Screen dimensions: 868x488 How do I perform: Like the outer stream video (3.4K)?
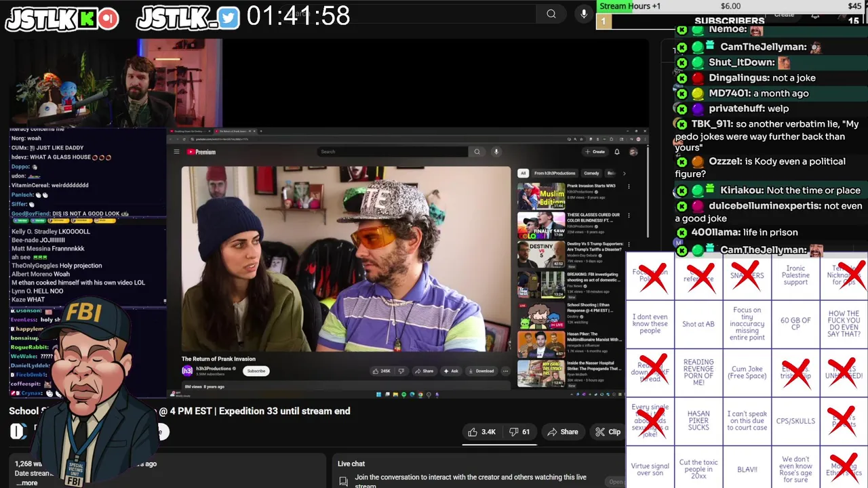pyautogui.click(x=481, y=432)
